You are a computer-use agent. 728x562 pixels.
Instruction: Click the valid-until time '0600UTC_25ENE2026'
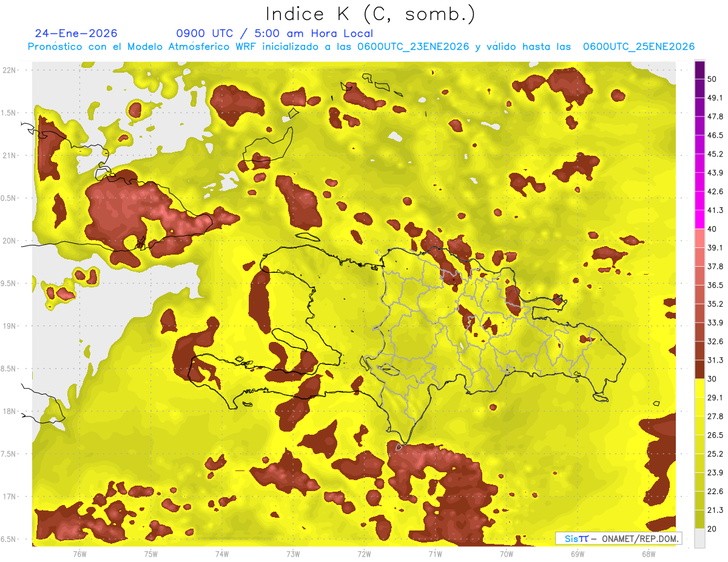(x=639, y=47)
